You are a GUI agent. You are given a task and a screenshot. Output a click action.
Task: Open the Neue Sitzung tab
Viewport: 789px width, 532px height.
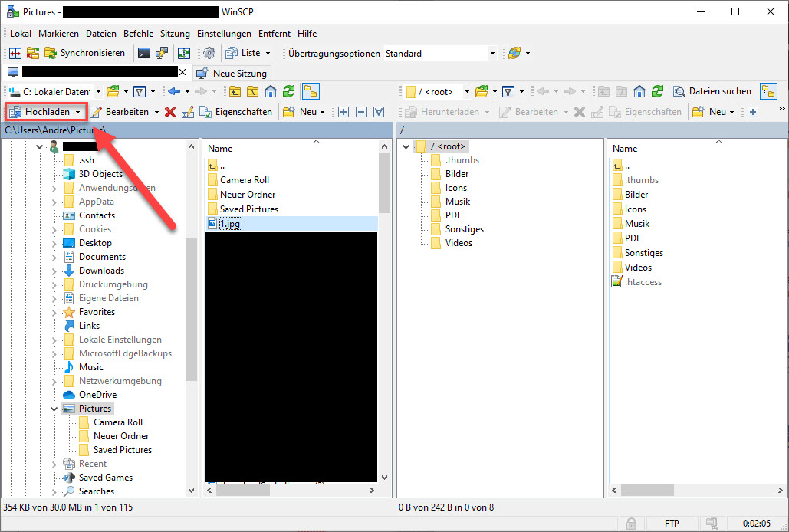232,73
